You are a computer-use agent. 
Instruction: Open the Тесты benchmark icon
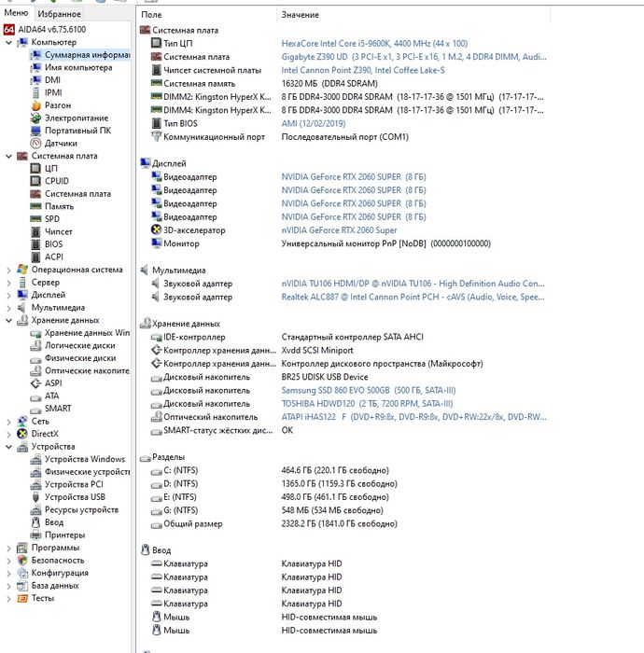tap(22, 598)
